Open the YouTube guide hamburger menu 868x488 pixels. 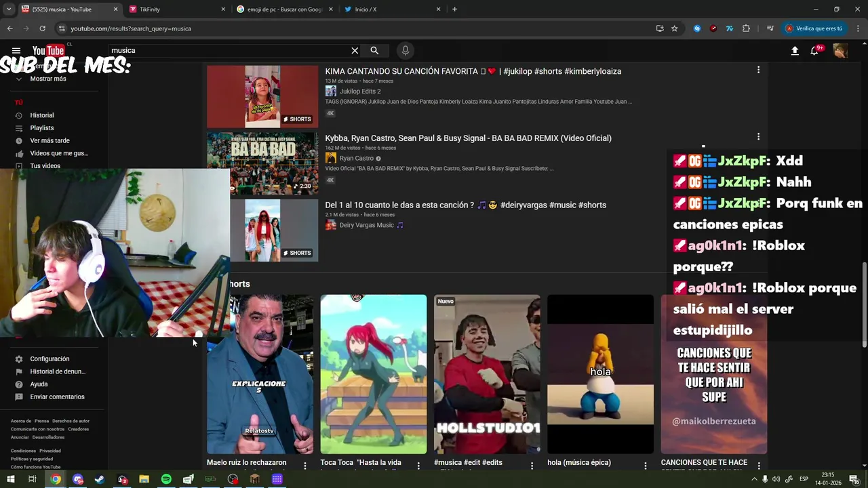pos(16,51)
